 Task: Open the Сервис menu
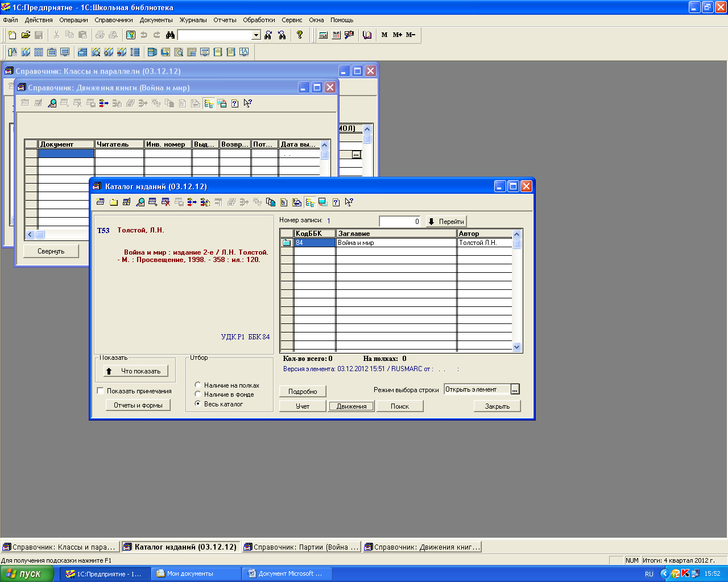coord(292,20)
